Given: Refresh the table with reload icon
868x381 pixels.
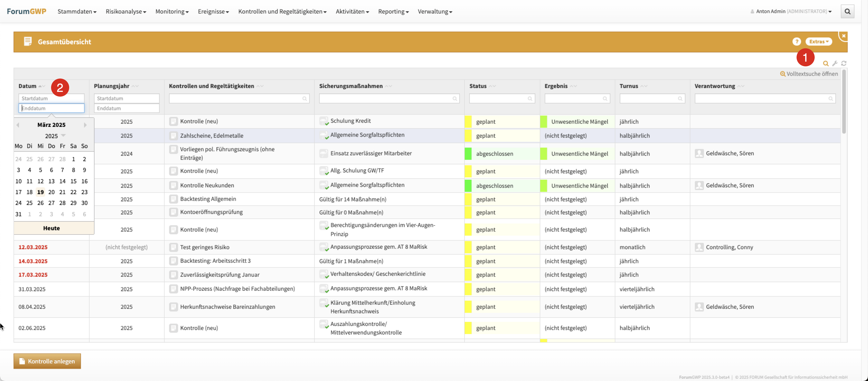Looking at the screenshot, I should click(844, 63).
